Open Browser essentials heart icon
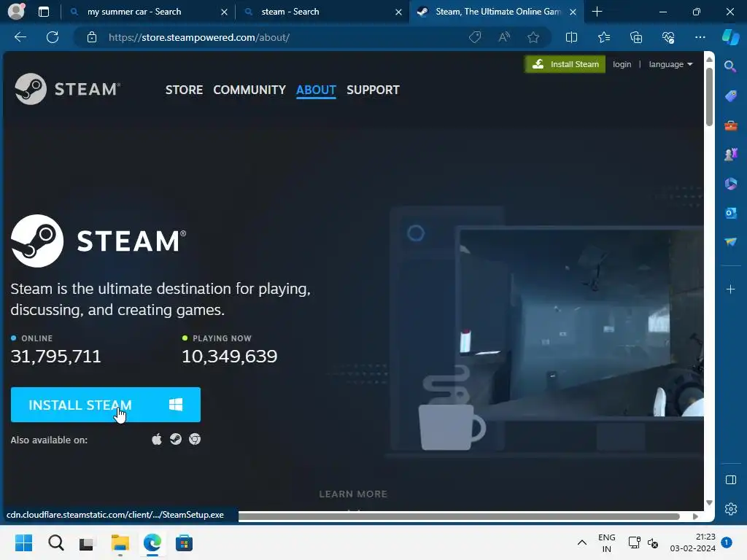This screenshot has width=747, height=560. pos(668,37)
